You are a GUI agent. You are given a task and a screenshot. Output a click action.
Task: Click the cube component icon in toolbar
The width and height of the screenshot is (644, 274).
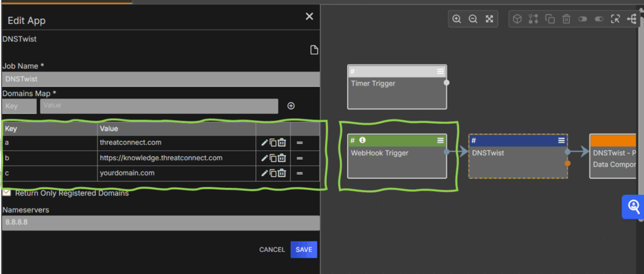click(x=518, y=19)
